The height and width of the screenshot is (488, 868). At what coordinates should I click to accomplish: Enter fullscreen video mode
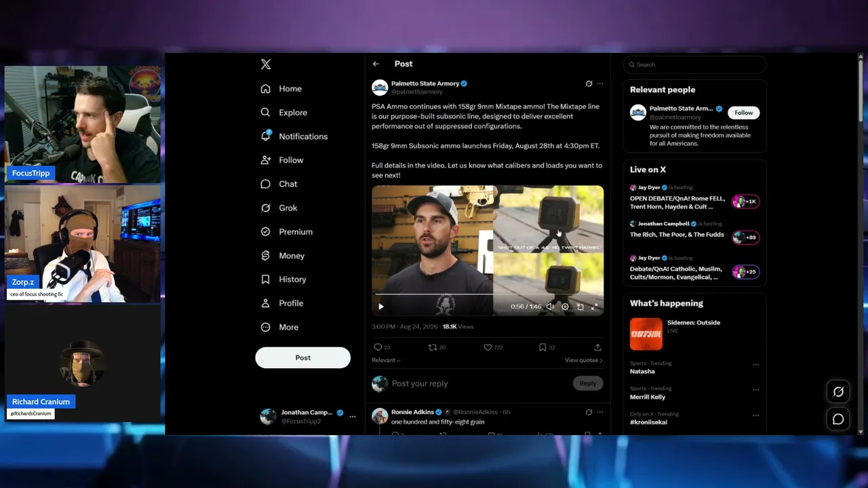click(595, 306)
